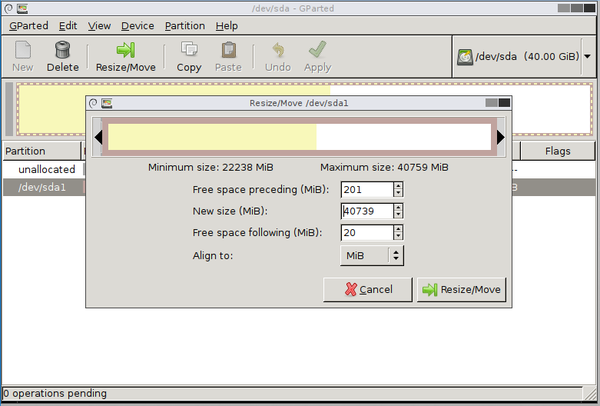Screen dimensions: 600x406
Task: Close the Resize/Move dialog window
Action: [x=504, y=103]
